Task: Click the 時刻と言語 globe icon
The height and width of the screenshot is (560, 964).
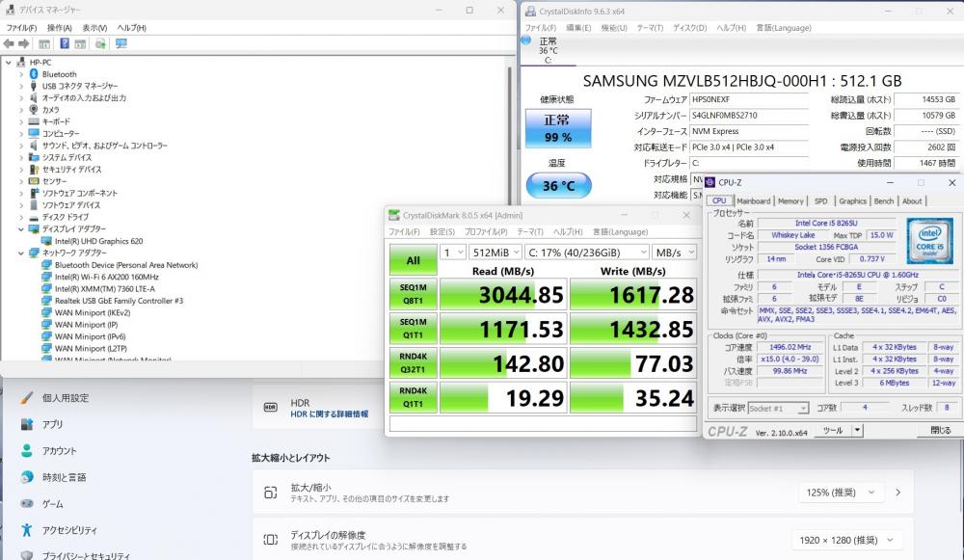Action: [x=26, y=477]
